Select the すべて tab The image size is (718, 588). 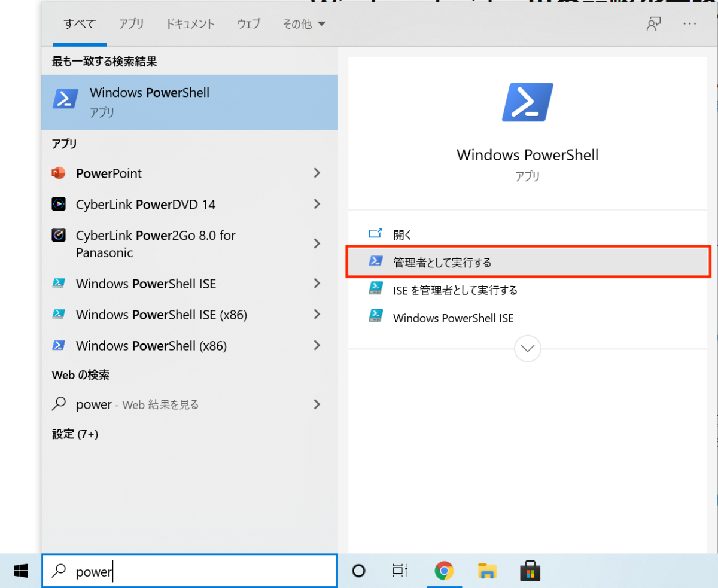[80, 24]
